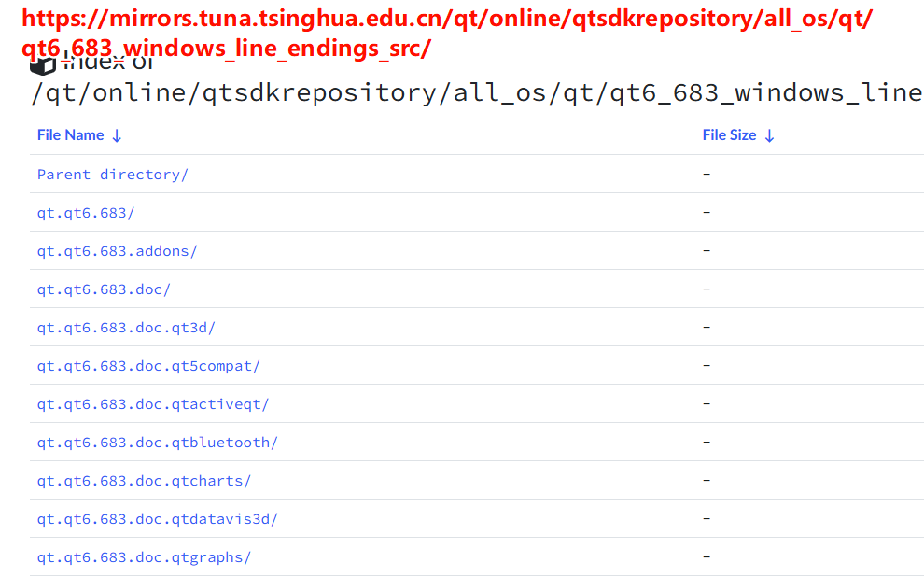Open the qt.qt6.683.doc/ folder
Image resolution: width=924 pixels, height=577 pixels.
click(104, 289)
